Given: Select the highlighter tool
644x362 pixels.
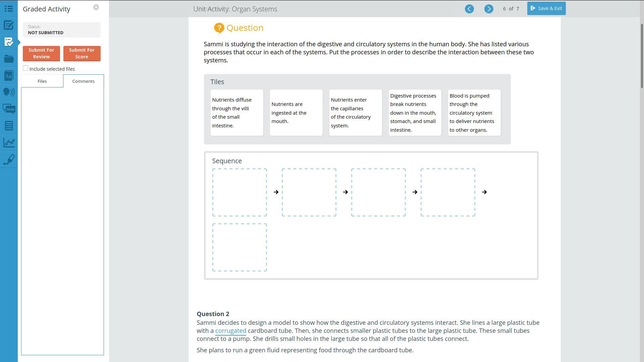Looking at the screenshot, I should 9,159.
